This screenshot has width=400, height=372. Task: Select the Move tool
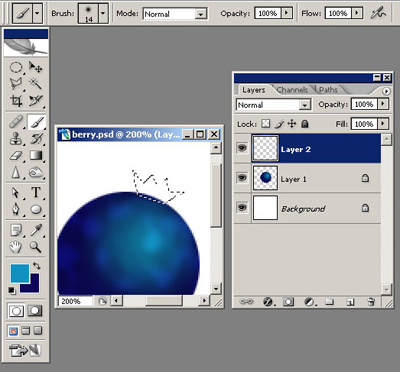pos(36,68)
